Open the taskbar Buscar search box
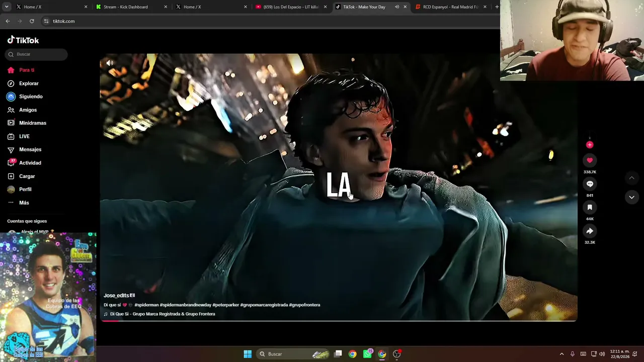The image size is (644, 362). pyautogui.click(x=294, y=354)
